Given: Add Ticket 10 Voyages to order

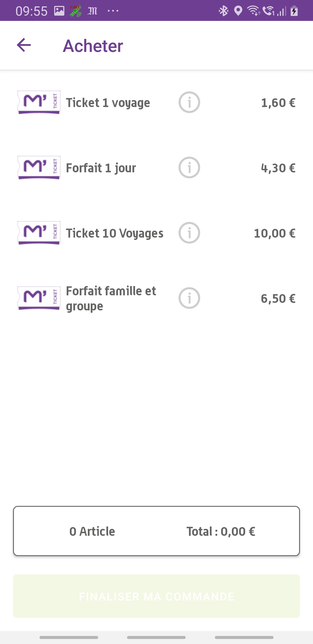Looking at the screenshot, I should [114, 233].
